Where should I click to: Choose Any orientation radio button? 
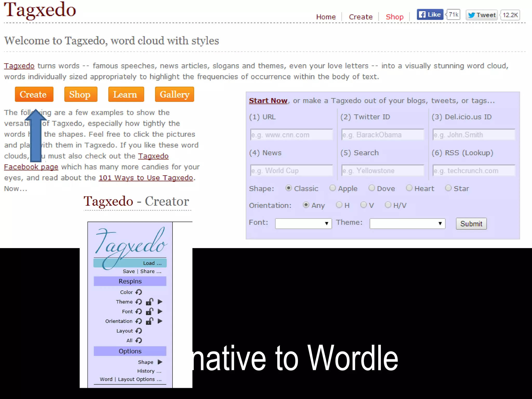(x=306, y=205)
